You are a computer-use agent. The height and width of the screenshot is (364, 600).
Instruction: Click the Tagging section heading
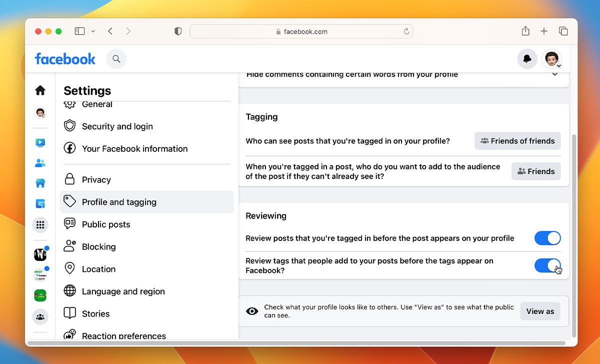261,117
